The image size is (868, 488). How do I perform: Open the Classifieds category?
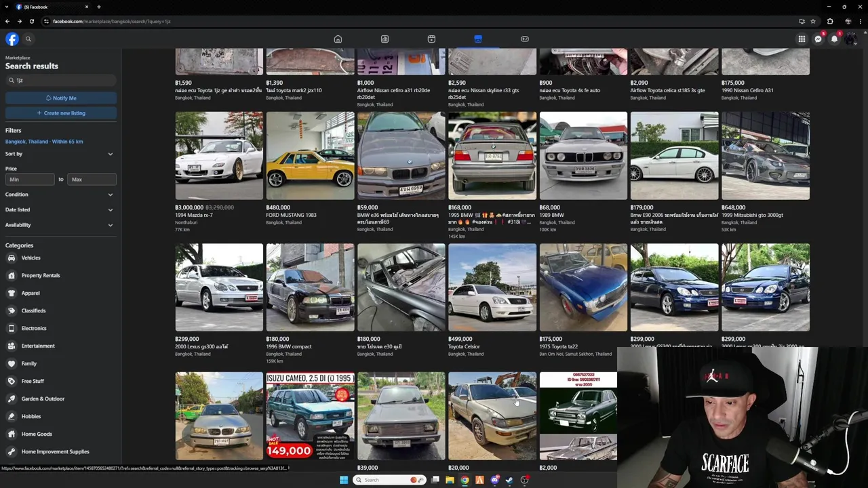[60, 311]
